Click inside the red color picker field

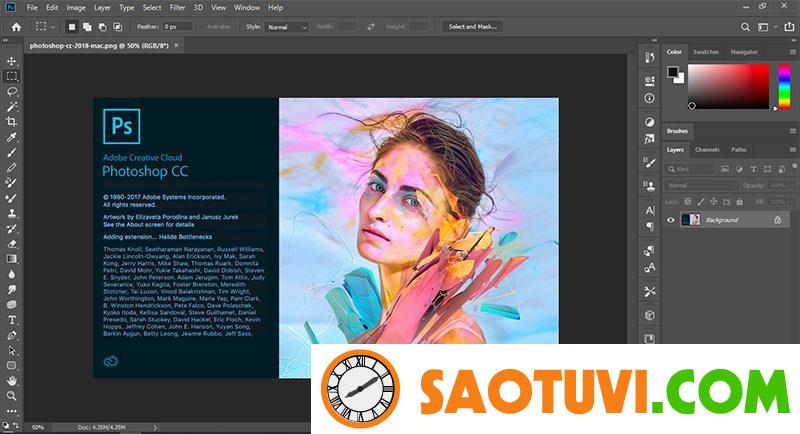point(728,86)
